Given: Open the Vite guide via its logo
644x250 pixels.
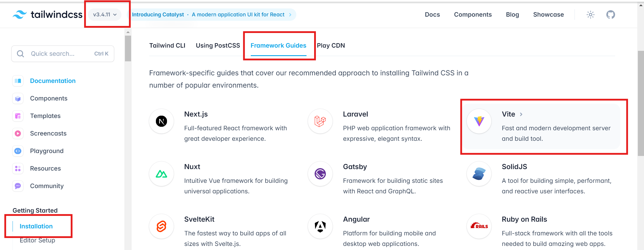Looking at the screenshot, I should tap(479, 121).
